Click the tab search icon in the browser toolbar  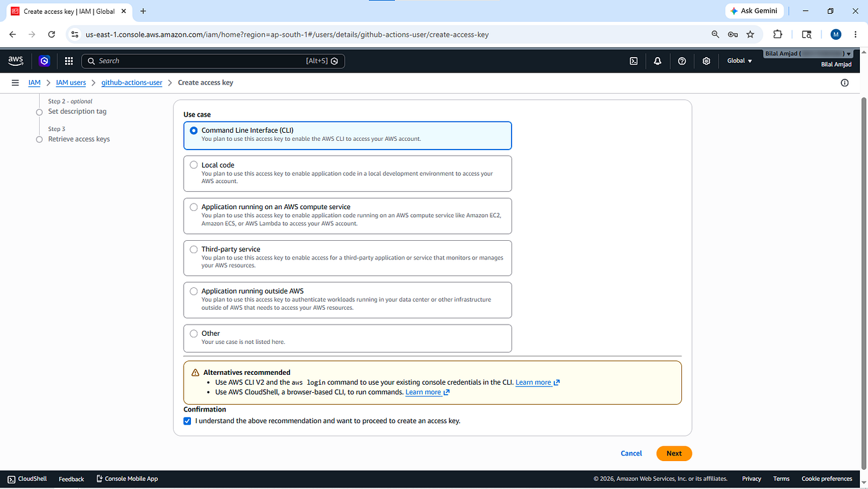tap(806, 35)
